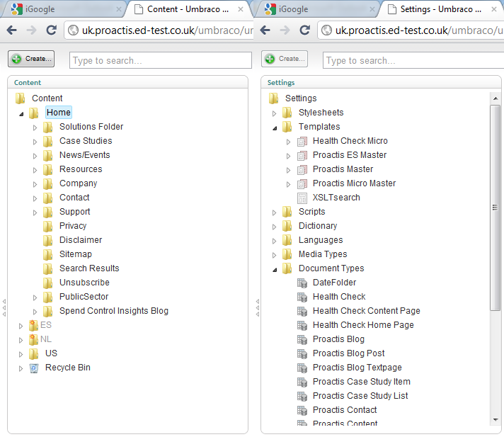Click the Health Check document type icon

coord(302,297)
